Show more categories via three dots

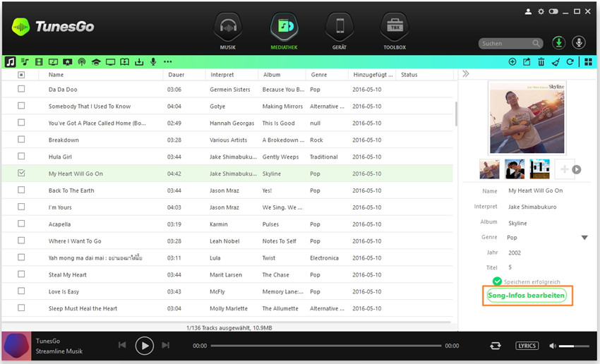(x=167, y=61)
